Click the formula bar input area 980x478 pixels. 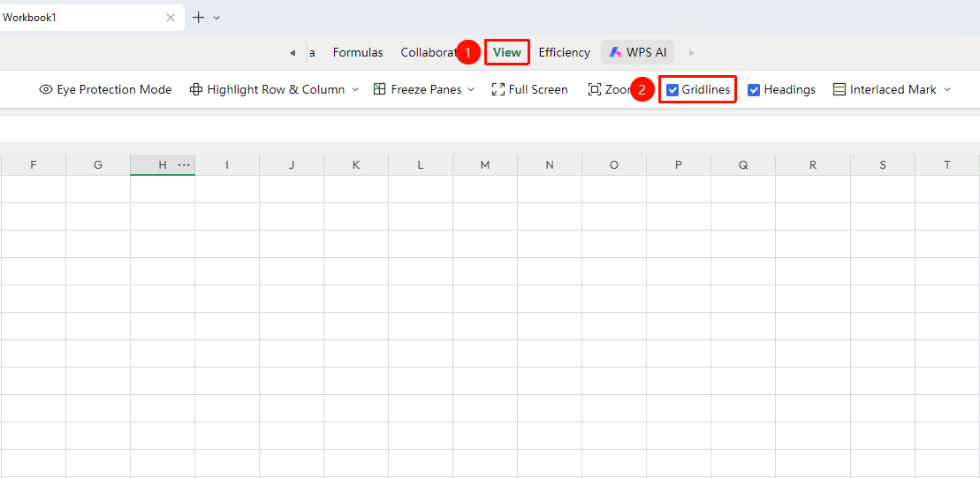click(x=490, y=129)
